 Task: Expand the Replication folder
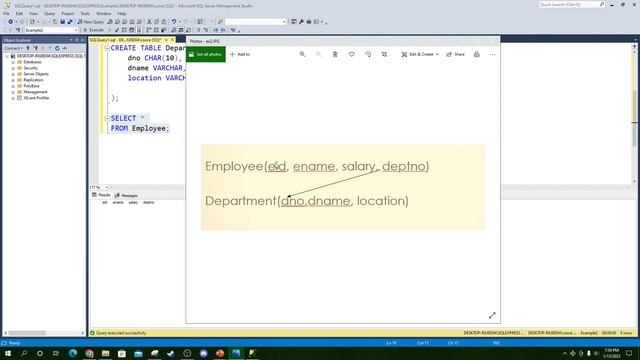(13, 80)
